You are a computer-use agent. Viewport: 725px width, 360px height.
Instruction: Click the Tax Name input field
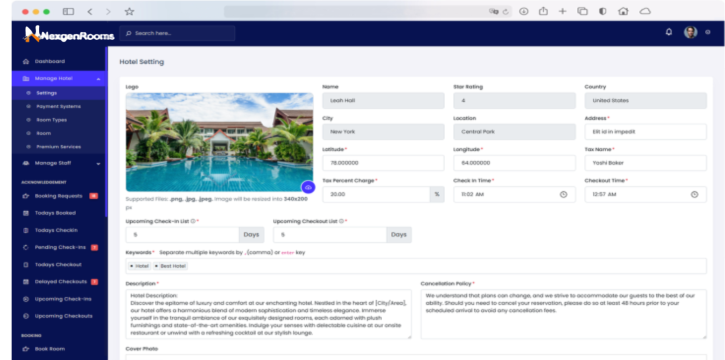(x=645, y=163)
